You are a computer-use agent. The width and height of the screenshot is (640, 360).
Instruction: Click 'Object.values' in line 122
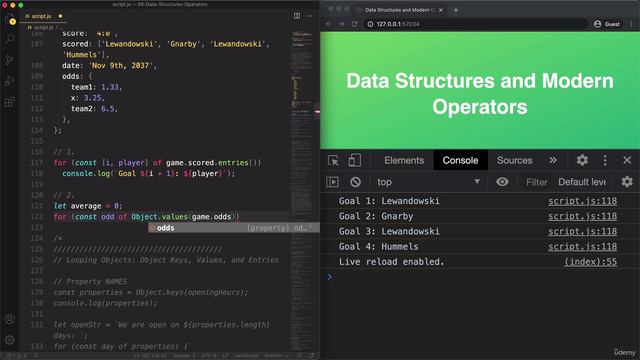tap(159, 217)
